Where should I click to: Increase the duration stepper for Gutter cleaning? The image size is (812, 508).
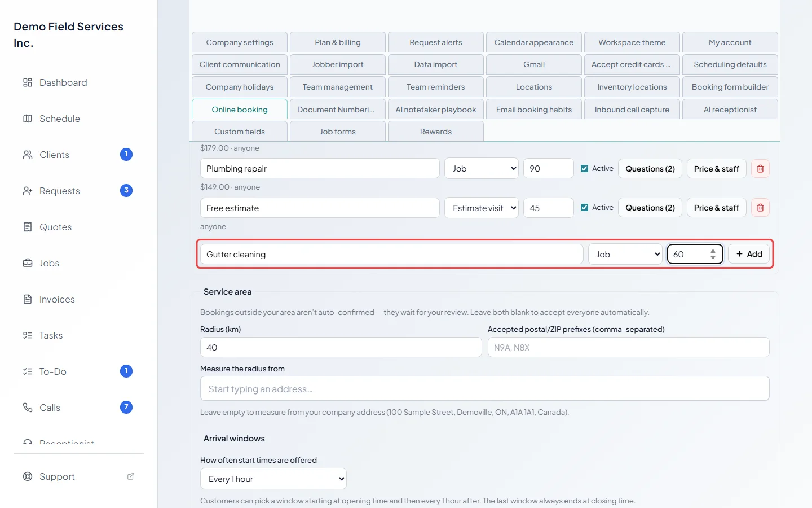click(x=713, y=251)
